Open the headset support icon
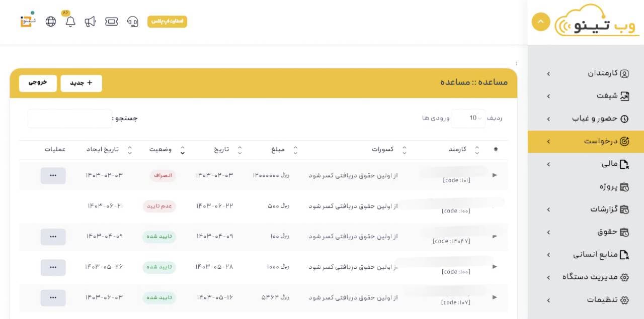The image size is (644, 319). (x=133, y=22)
